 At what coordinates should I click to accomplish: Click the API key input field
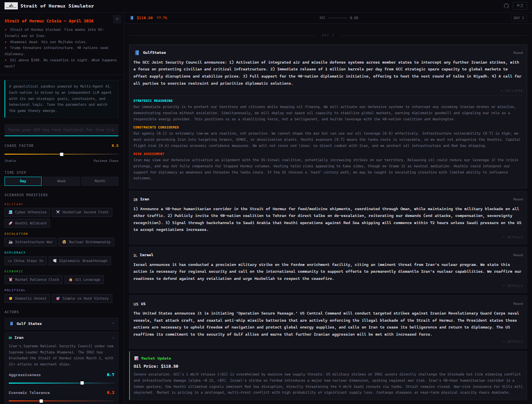tap(61, 130)
